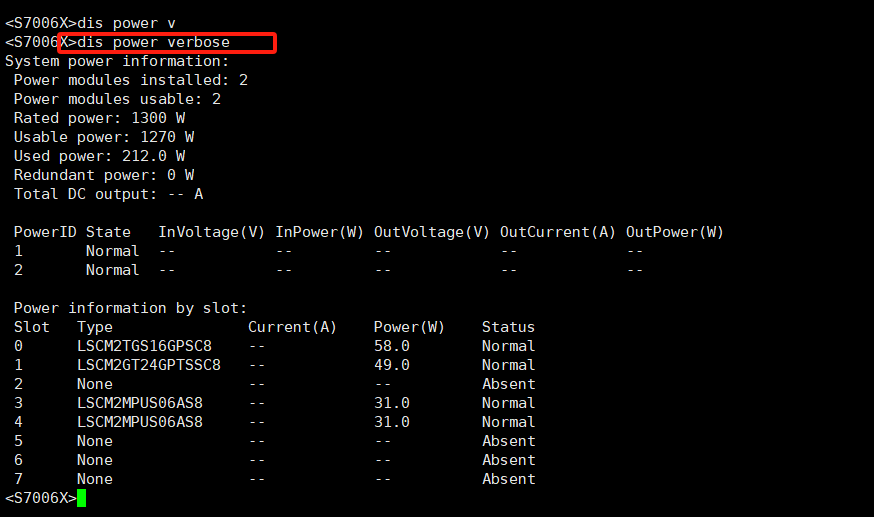Select the "Power modules installed: 2" line
This screenshot has width=874, height=517.
point(130,80)
